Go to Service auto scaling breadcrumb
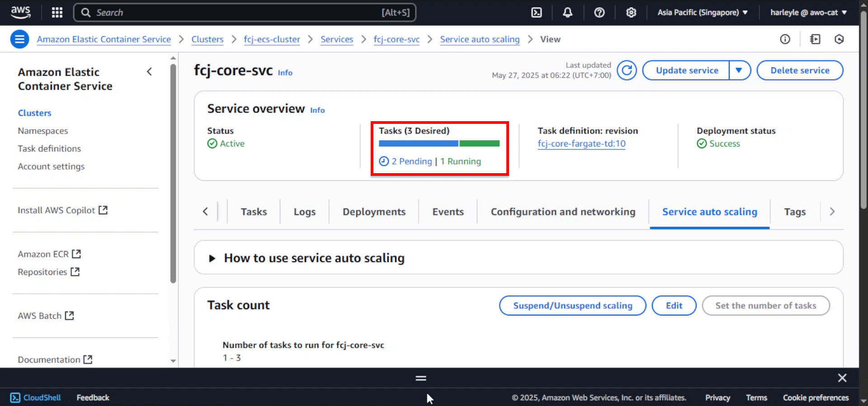This screenshot has width=868, height=406. (x=480, y=39)
